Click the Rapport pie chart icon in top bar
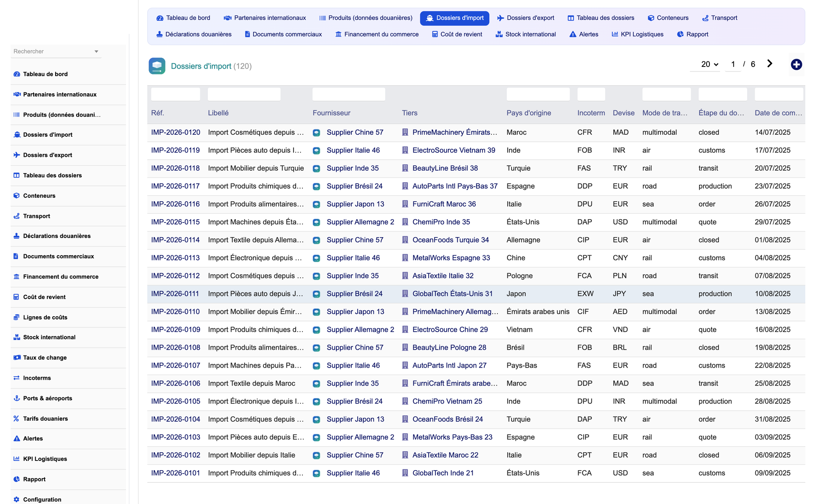 [680, 34]
